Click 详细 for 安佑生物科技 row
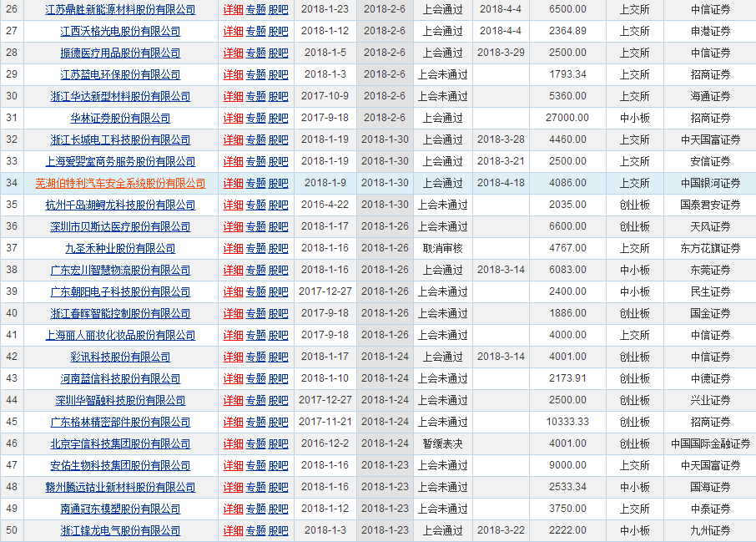Image resolution: width=756 pixels, height=542 pixels. (234, 466)
